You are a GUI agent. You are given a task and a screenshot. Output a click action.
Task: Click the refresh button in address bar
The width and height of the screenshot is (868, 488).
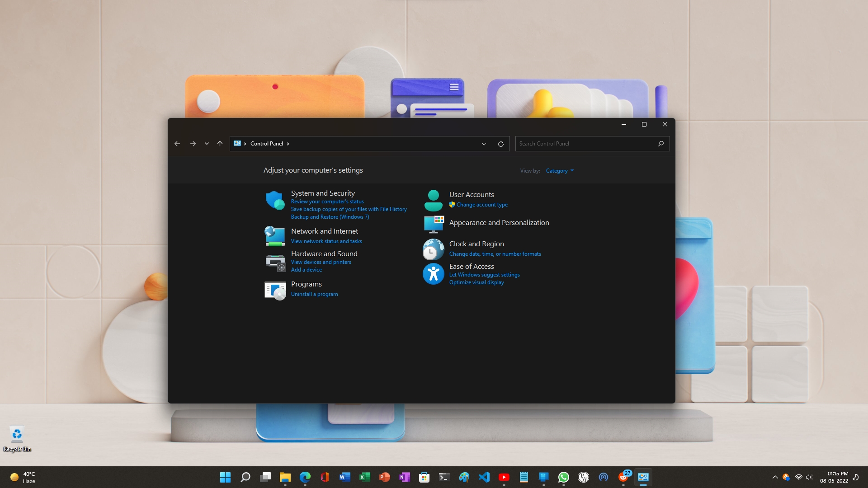point(500,144)
